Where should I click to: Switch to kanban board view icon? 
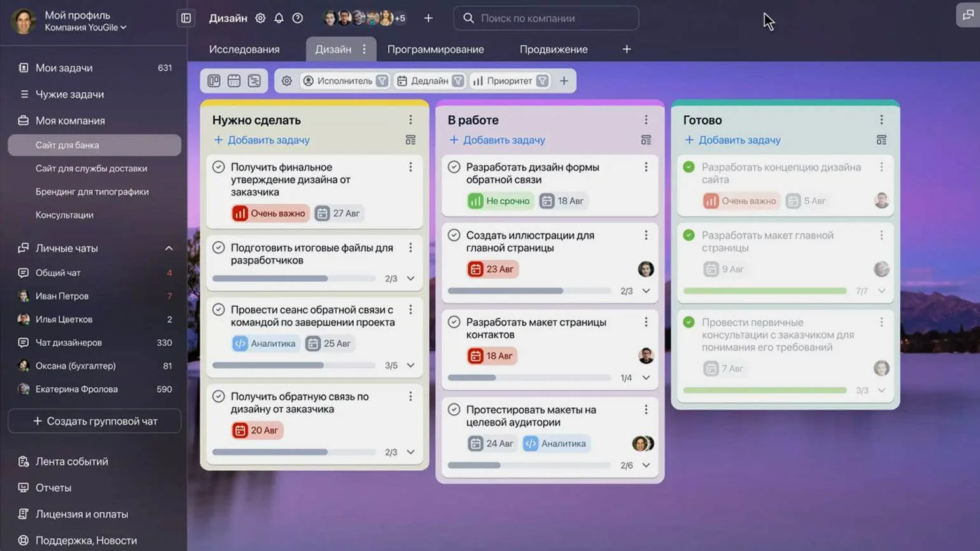pyautogui.click(x=214, y=81)
